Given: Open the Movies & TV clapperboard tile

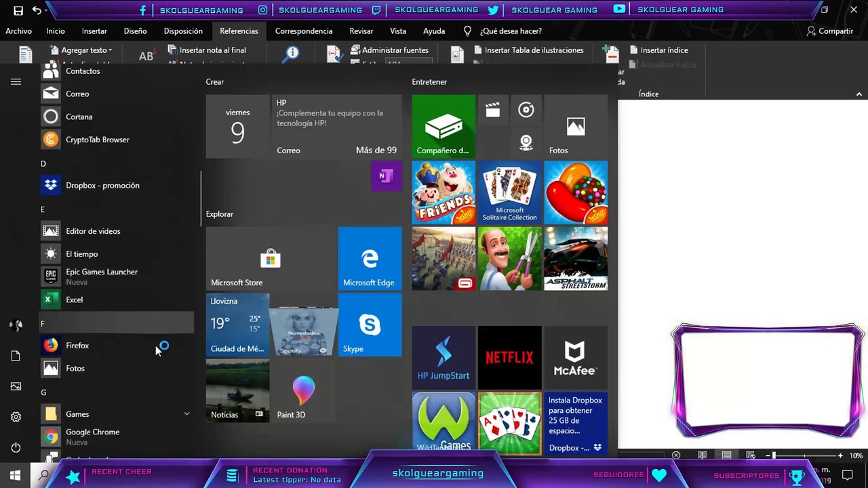Looking at the screenshot, I should point(493,110).
